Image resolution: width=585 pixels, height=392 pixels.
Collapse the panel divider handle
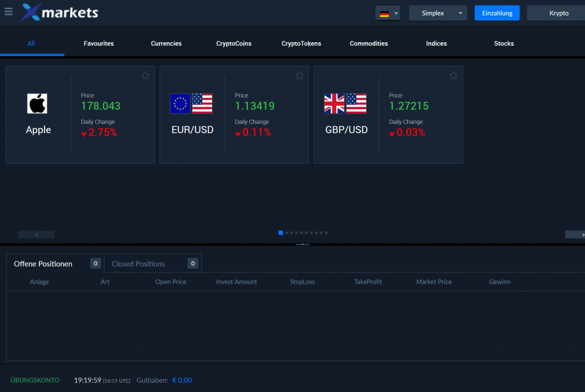click(303, 244)
